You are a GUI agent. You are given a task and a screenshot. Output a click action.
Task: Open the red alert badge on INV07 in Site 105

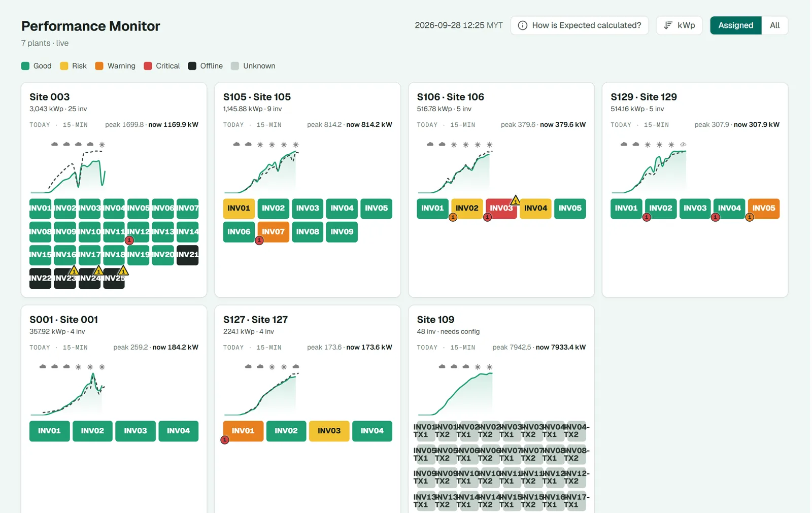tap(259, 241)
